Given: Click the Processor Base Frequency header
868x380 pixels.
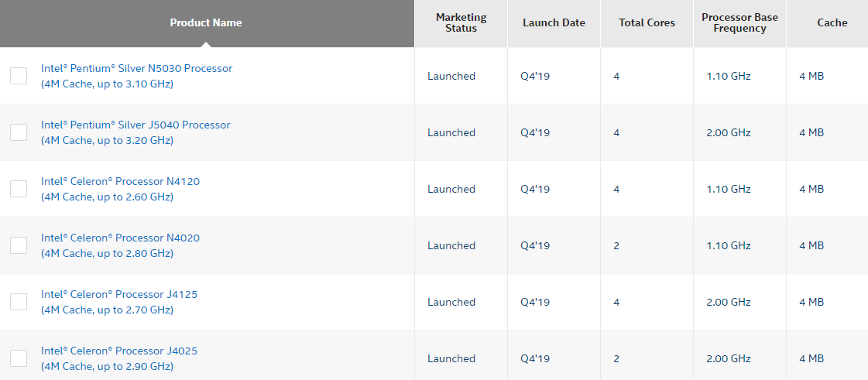Looking at the screenshot, I should [x=739, y=22].
